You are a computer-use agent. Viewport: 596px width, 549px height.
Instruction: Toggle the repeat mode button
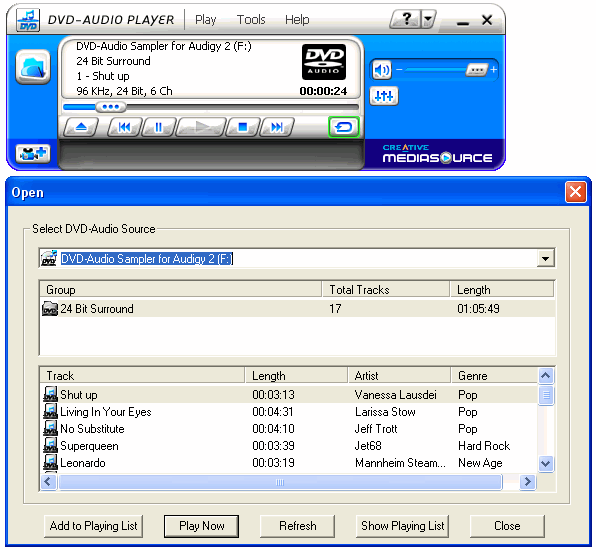[344, 127]
